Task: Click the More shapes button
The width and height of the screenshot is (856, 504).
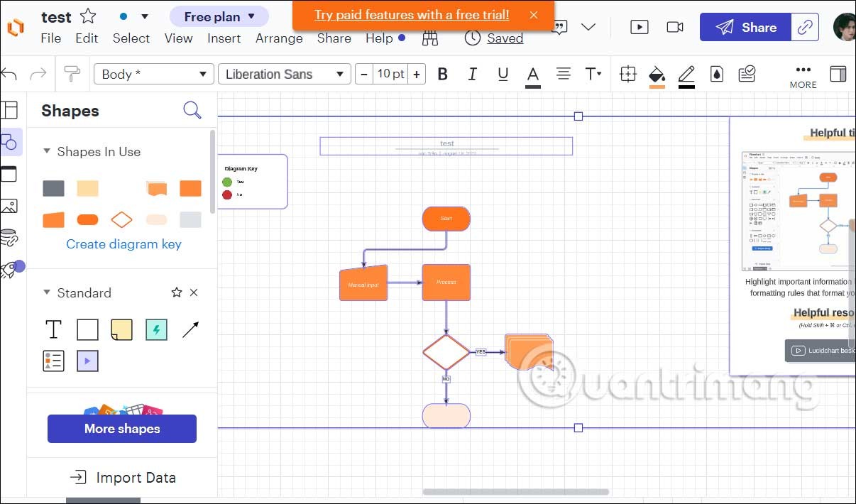Action: pyautogui.click(x=122, y=429)
